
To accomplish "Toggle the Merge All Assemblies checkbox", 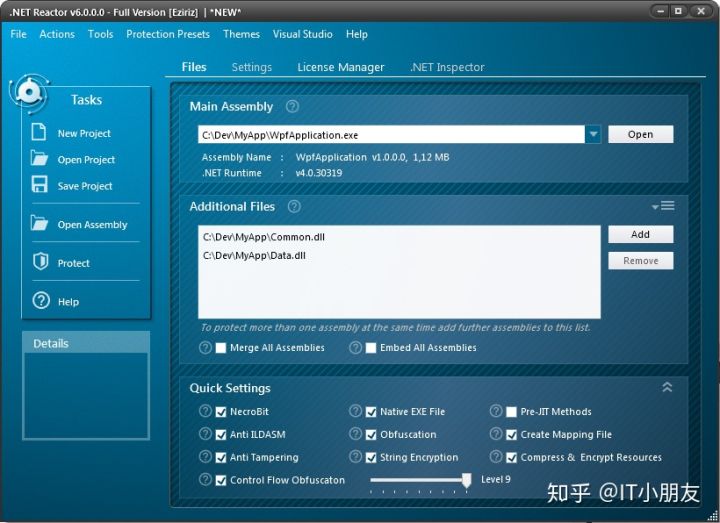I will (x=221, y=348).
